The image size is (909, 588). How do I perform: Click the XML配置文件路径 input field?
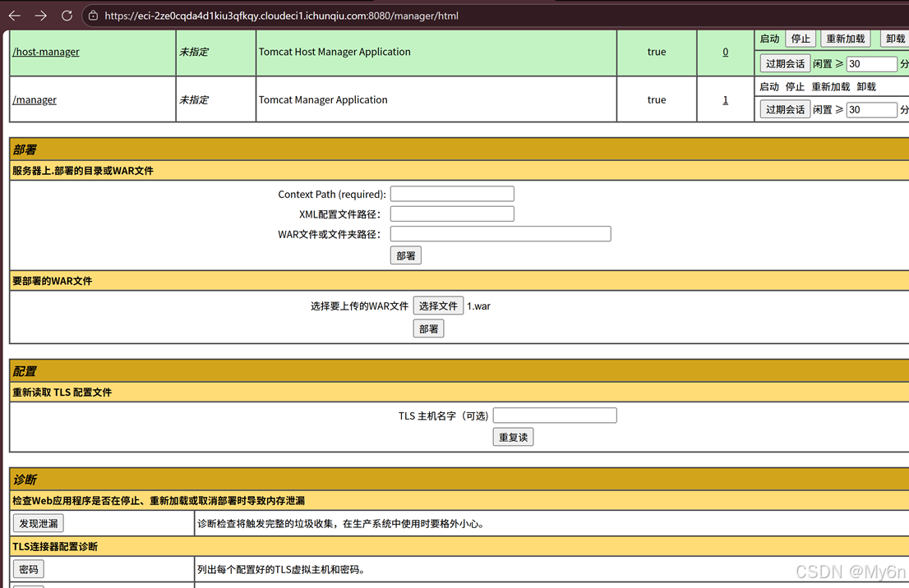pos(452,214)
